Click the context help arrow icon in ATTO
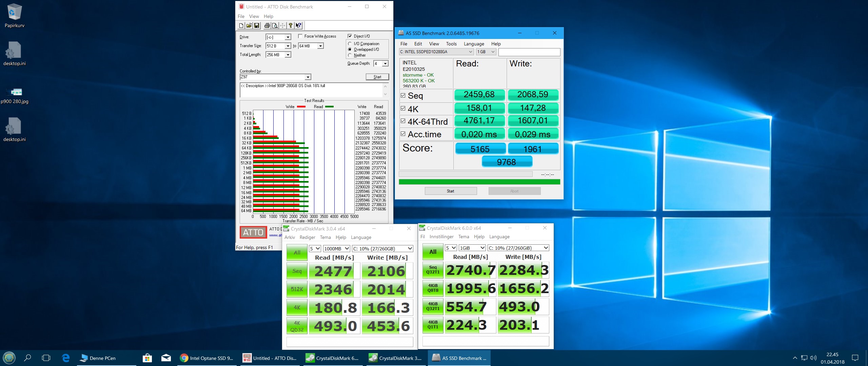This screenshot has height=366, width=868. pos(298,25)
